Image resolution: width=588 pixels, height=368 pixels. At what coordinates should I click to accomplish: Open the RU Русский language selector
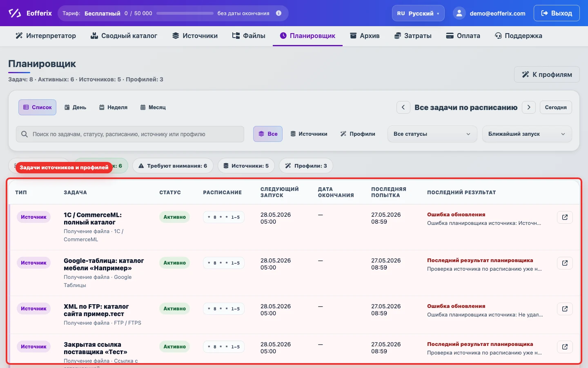click(418, 13)
